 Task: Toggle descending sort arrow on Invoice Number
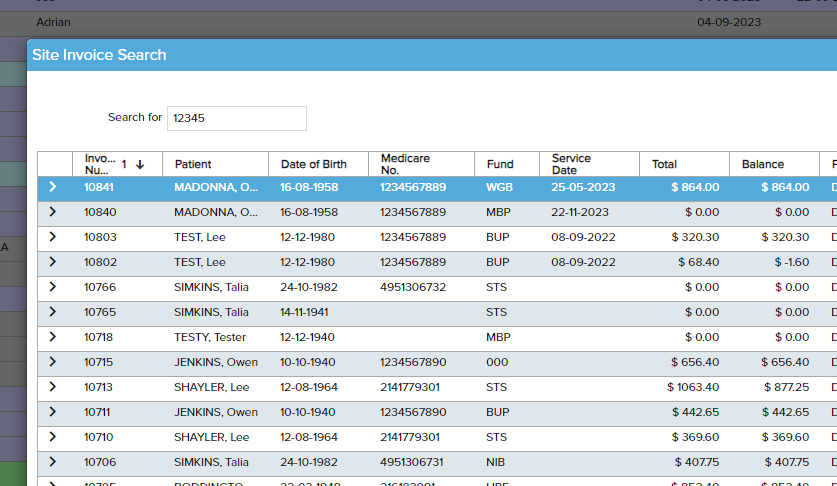(x=140, y=164)
